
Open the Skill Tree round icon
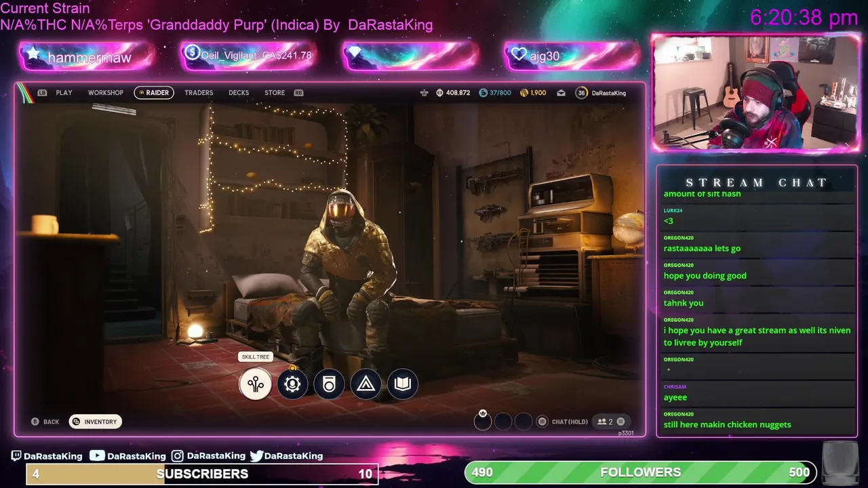pos(256,384)
